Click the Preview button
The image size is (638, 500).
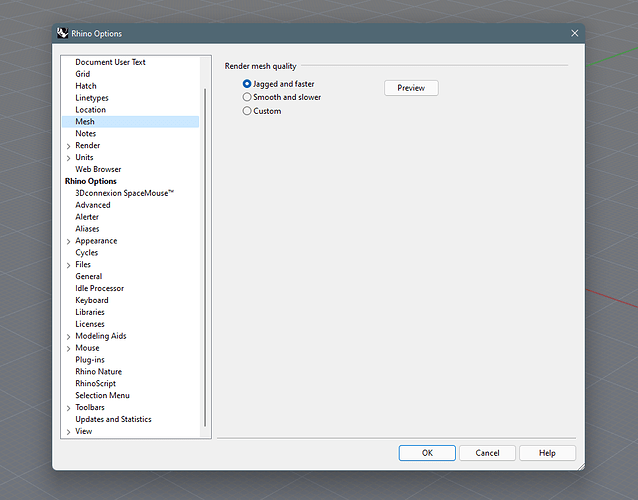(411, 88)
